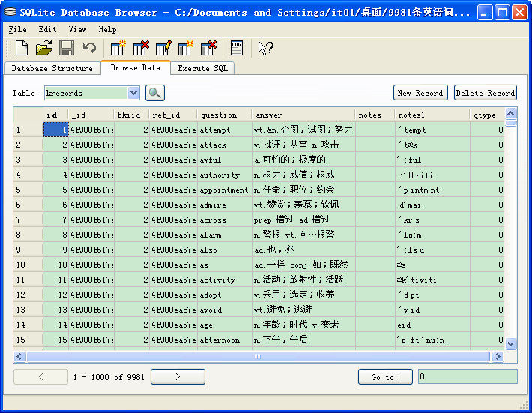Select the question cell 'also'
Image resolution: width=532 pixels, height=413 pixels.
tap(224, 250)
